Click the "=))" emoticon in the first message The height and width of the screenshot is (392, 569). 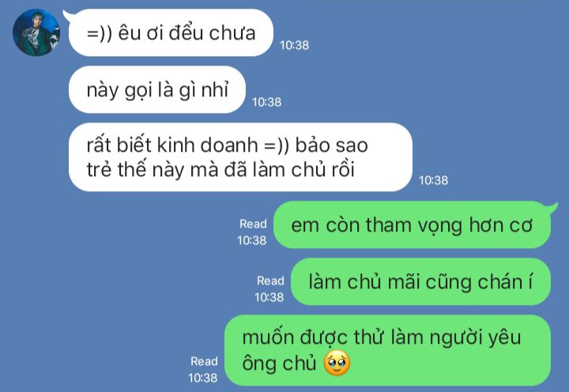pos(100,34)
